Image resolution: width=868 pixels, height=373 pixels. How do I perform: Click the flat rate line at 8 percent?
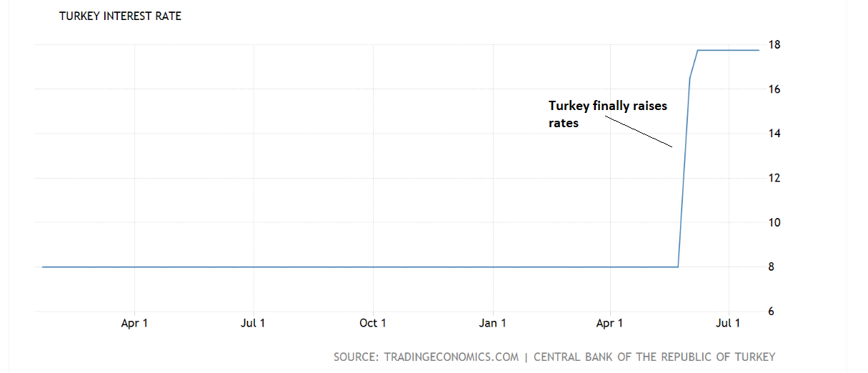357,267
